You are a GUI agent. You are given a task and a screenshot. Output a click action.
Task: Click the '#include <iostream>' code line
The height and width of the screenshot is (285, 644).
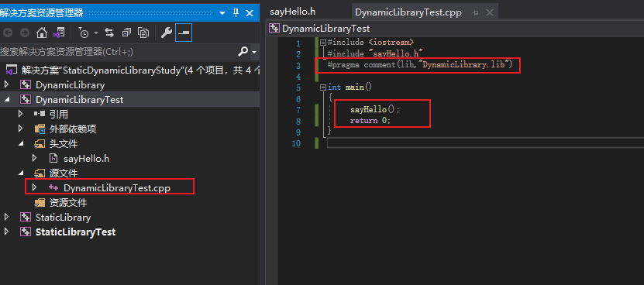pos(371,43)
